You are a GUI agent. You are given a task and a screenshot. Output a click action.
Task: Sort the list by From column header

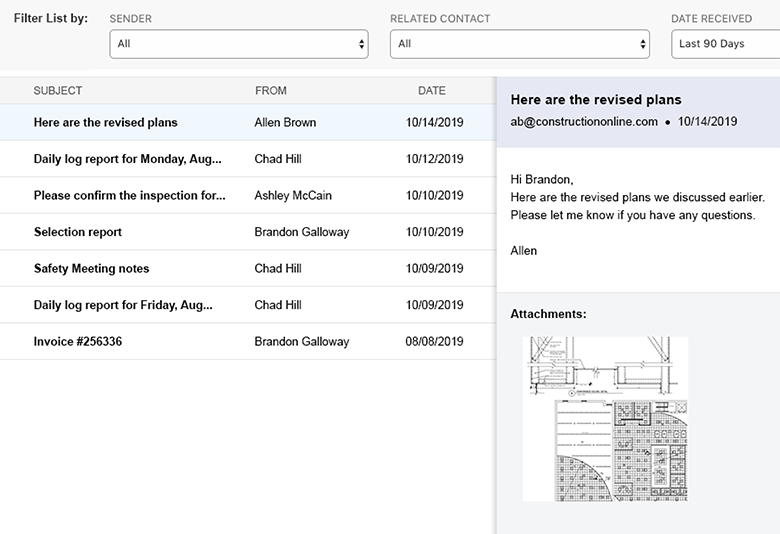[271, 91]
